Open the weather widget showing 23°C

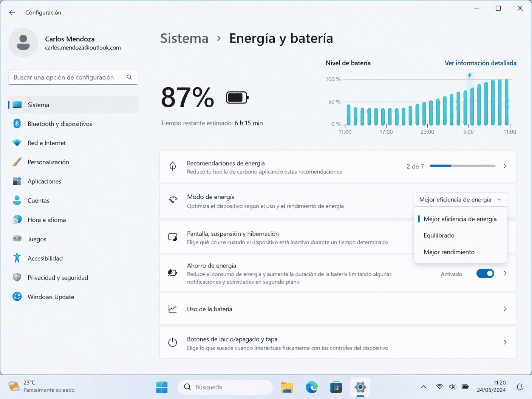pyautogui.click(x=42, y=387)
